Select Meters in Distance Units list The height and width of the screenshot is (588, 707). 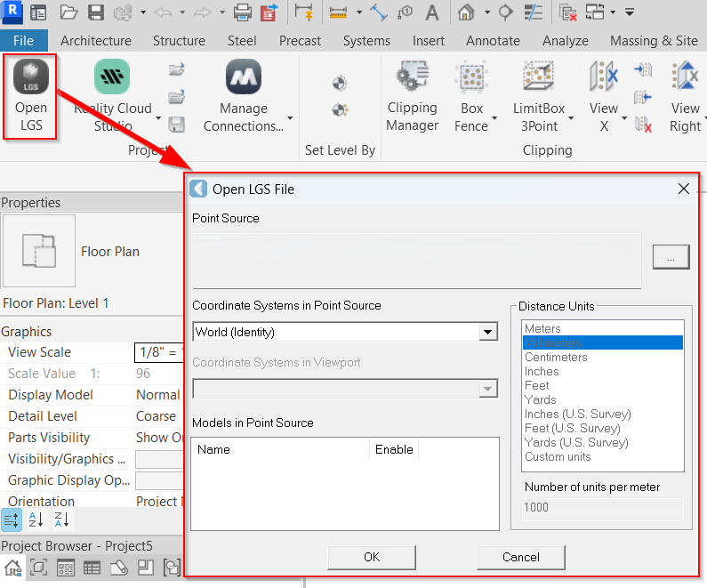[542, 328]
